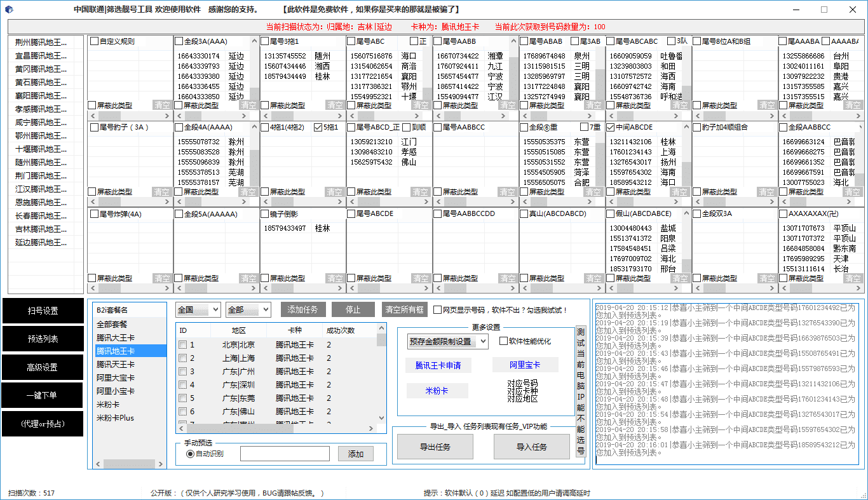
Task: Click the vertical 测试当前电脑IP button
Action: coord(581,391)
